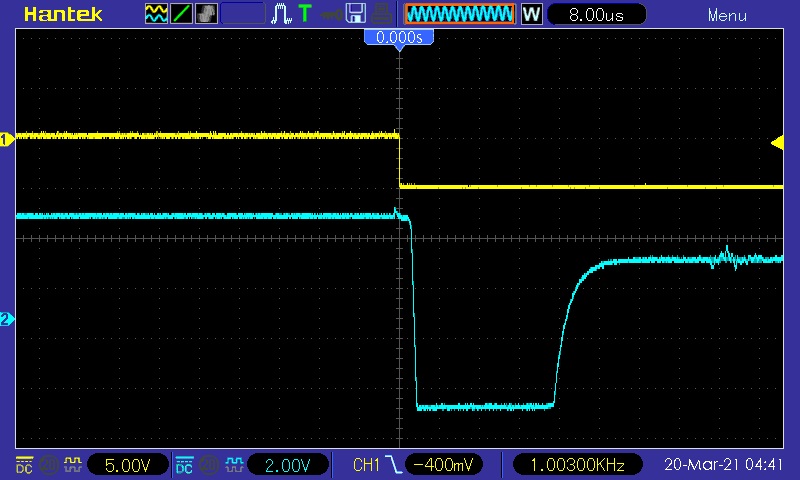Click the waveform memory overview bar
This screenshot has width=800, height=480.
[459, 14]
